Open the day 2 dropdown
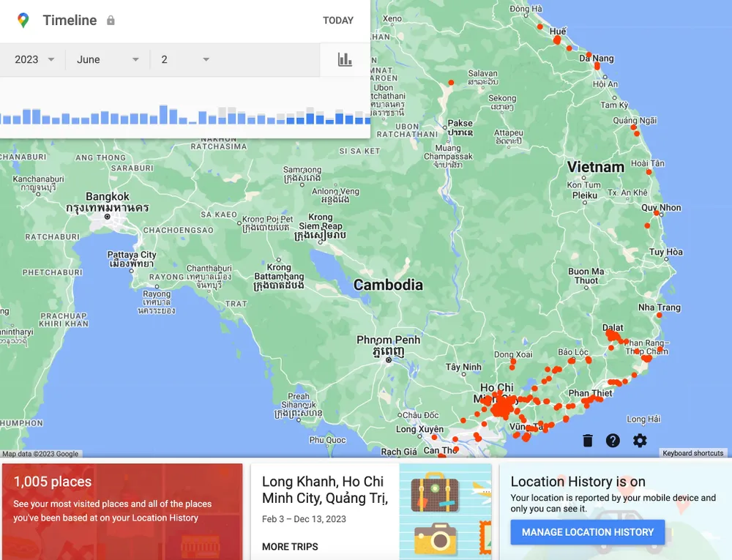 [x=184, y=60]
